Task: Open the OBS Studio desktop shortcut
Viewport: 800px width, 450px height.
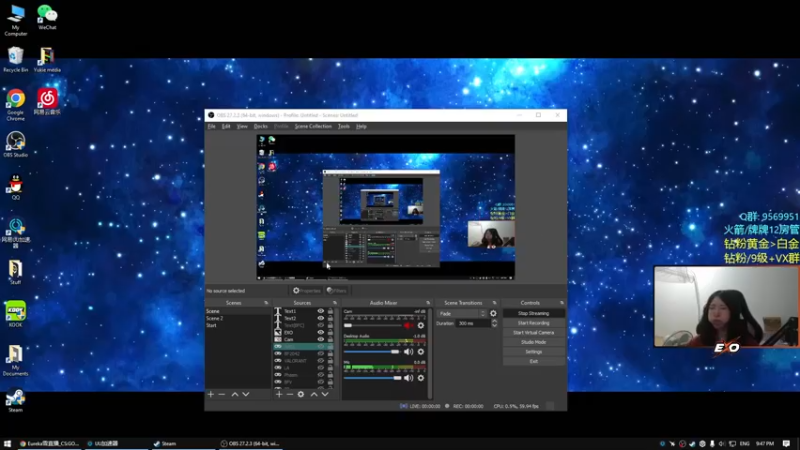Action: click(15, 144)
